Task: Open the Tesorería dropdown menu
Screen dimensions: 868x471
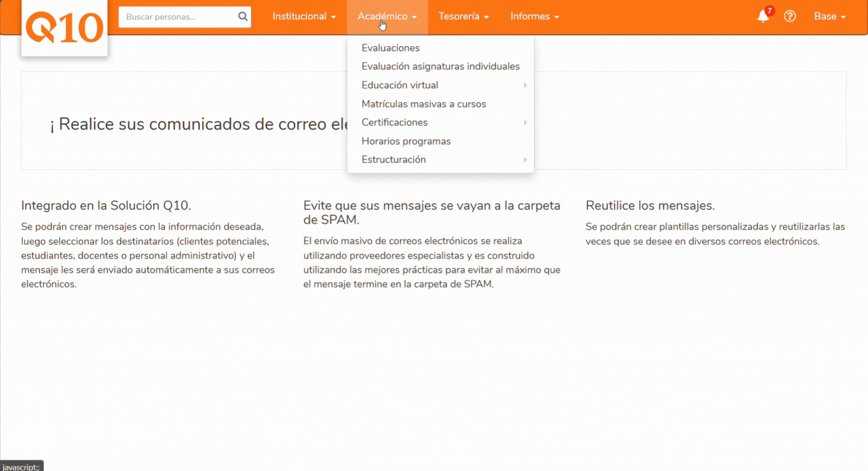Action: coord(463,17)
